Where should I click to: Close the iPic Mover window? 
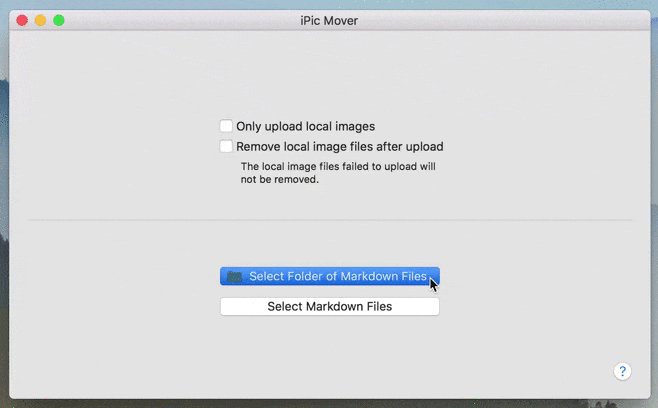coord(22,20)
